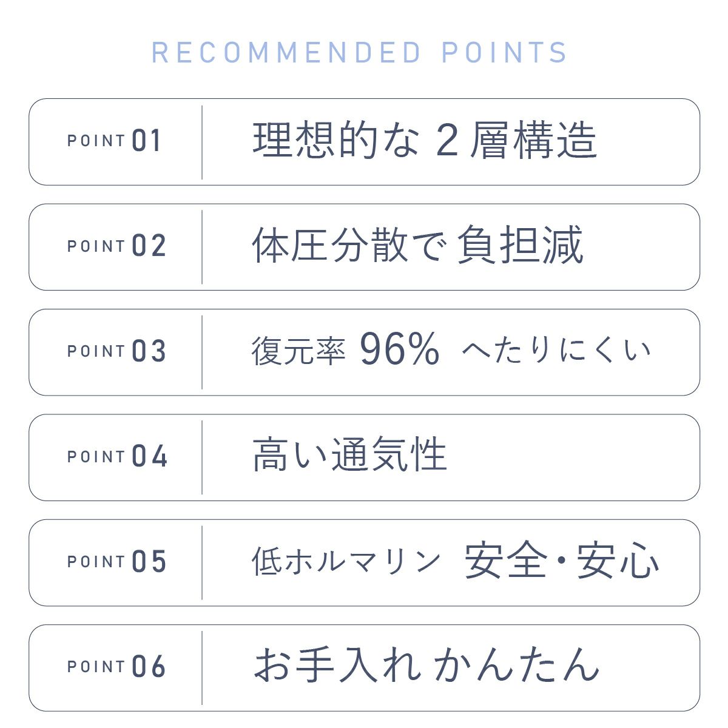Click the 理想的な text
The width and height of the screenshot is (728, 728).
[335, 141]
